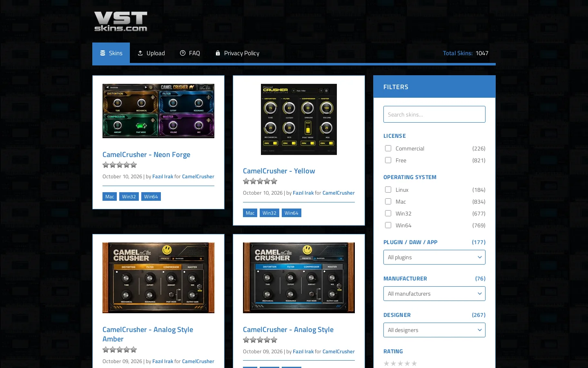The height and width of the screenshot is (368, 588).
Task: Open the CamelCrusher - Neon Forge title link
Action: coord(146,155)
